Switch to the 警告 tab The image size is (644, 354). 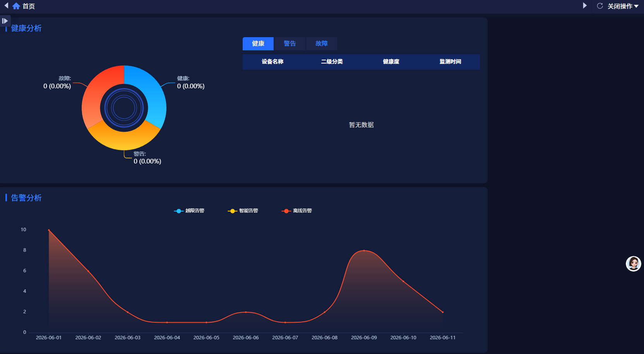pyautogui.click(x=290, y=44)
